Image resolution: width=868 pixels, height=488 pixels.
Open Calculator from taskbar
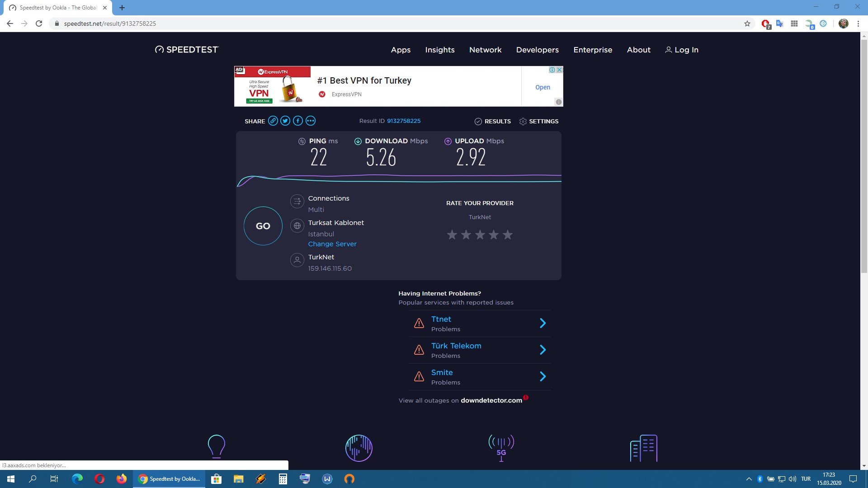tap(283, 479)
